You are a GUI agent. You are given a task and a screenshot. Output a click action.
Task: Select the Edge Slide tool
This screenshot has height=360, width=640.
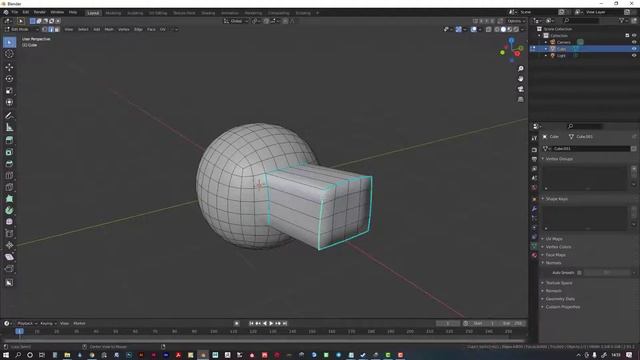[x=9, y=233]
